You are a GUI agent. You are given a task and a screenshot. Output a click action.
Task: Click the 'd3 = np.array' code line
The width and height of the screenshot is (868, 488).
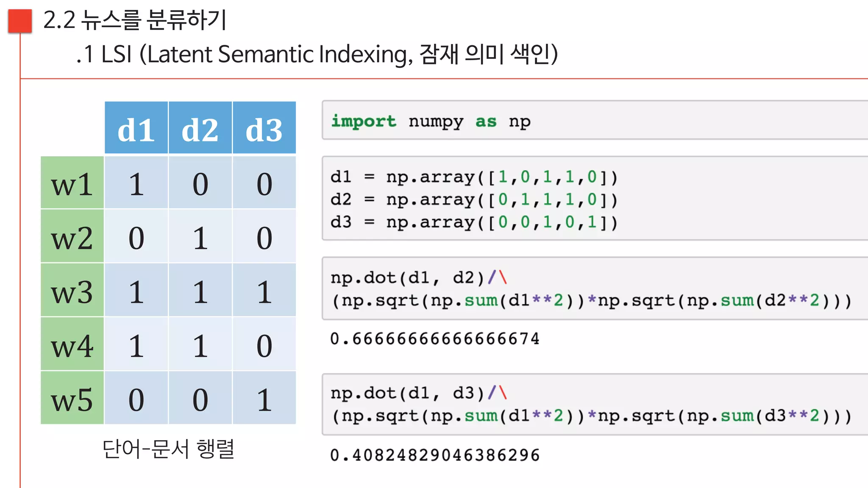click(474, 222)
